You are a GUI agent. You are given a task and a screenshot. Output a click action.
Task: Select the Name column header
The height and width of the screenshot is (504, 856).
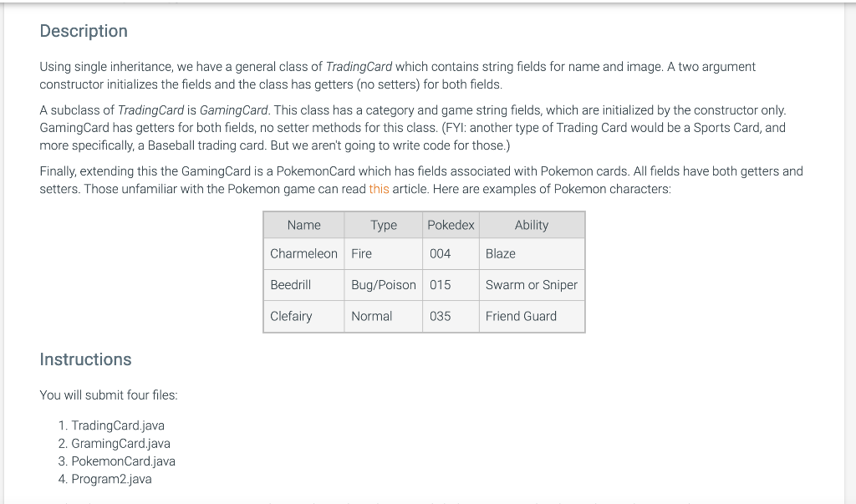tap(303, 225)
